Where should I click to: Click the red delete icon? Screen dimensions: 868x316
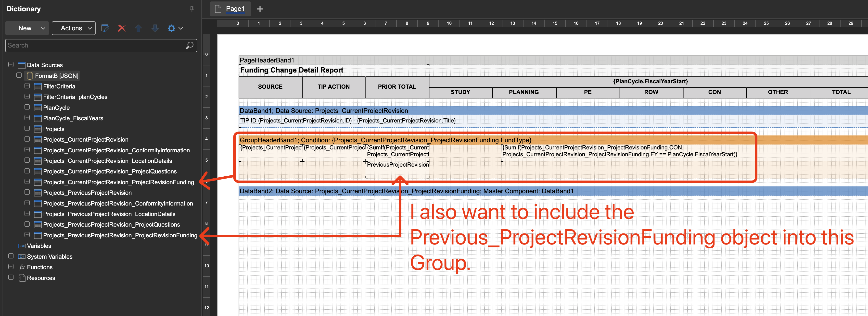(x=122, y=28)
